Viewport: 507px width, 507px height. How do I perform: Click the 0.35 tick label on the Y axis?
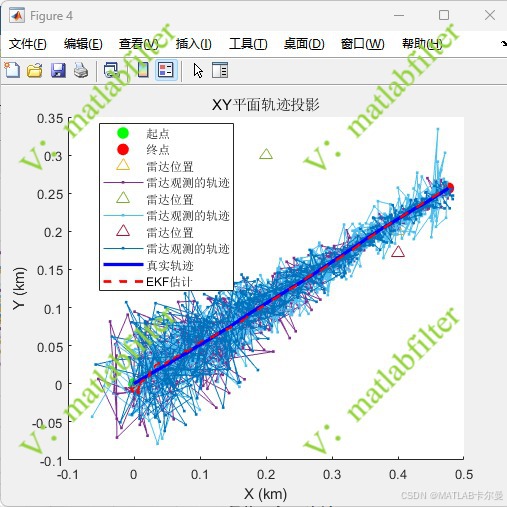click(50, 118)
